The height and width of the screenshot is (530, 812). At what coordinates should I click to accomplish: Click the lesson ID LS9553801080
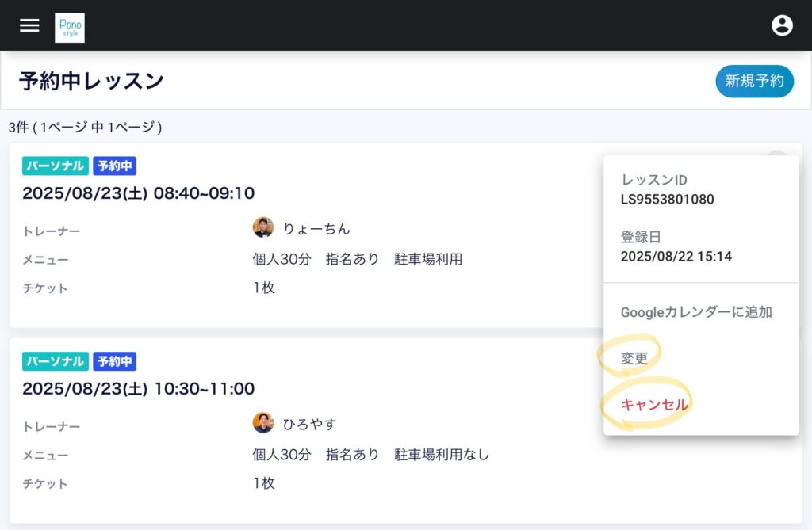tap(667, 200)
